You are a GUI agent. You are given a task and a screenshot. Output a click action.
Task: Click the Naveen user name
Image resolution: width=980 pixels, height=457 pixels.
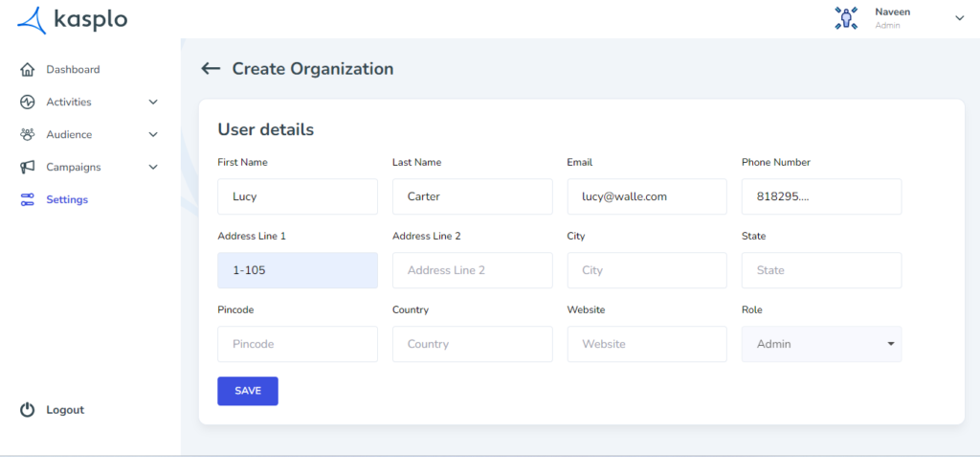point(893,11)
